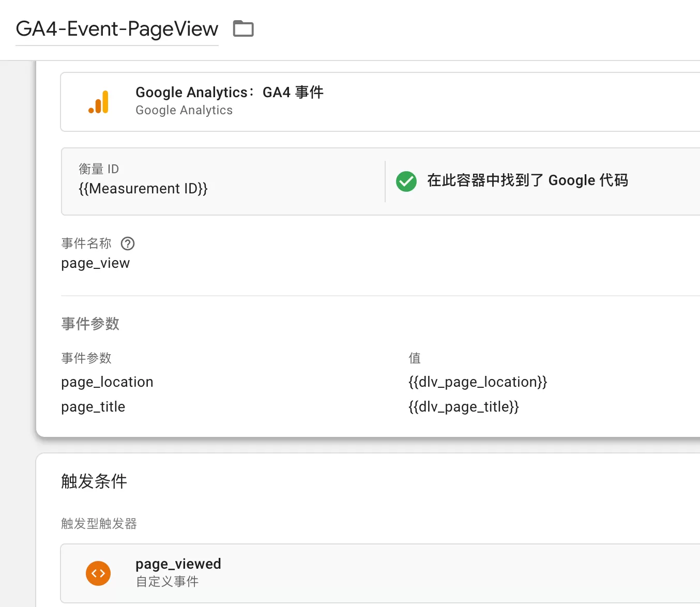
Task: Click the folder icon beside the tag name
Action: [243, 28]
